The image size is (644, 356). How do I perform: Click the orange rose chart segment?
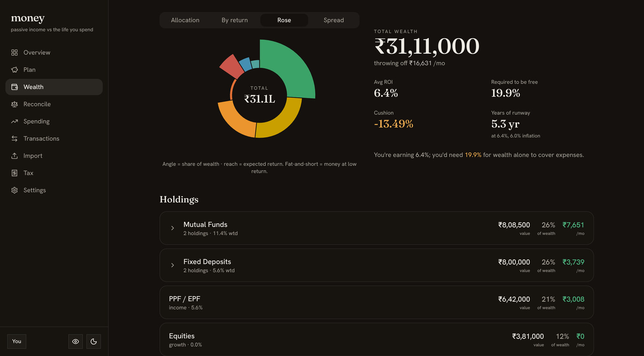(234, 121)
